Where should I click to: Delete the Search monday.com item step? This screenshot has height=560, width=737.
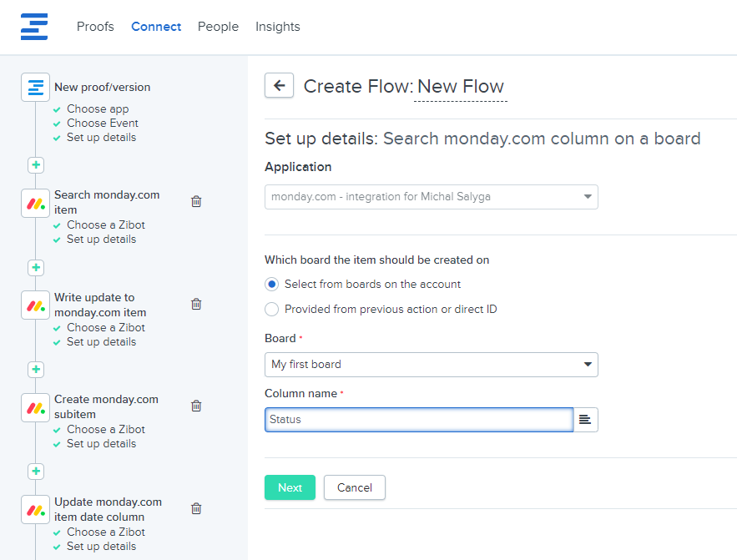pos(196,201)
